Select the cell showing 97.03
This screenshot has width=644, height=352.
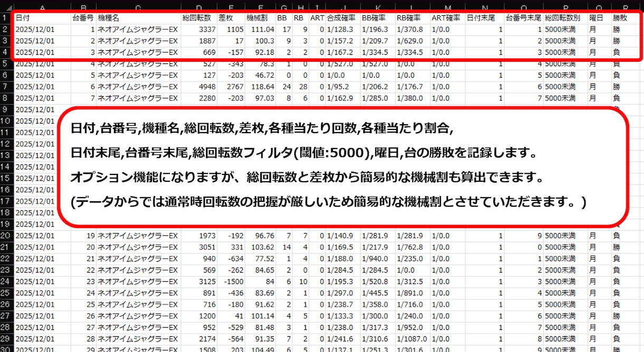tap(260, 98)
